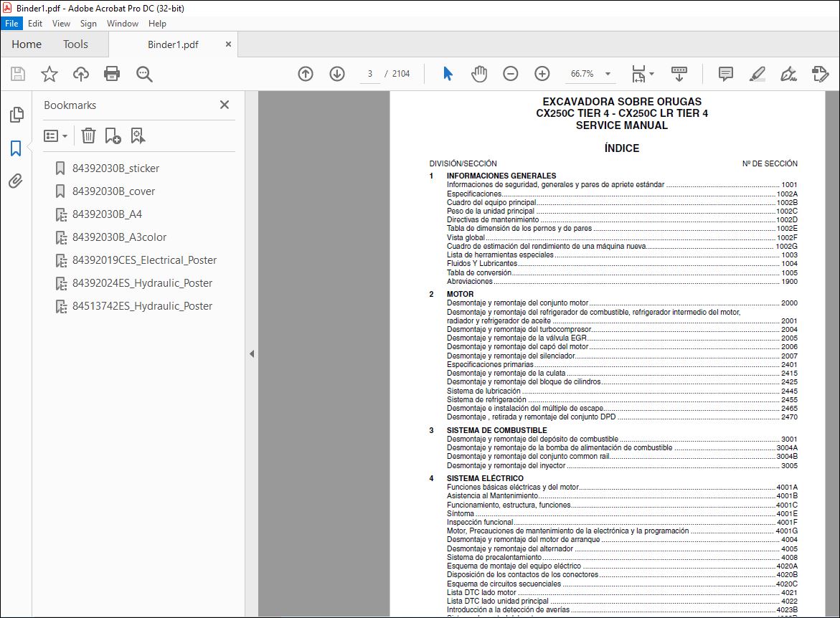The width and height of the screenshot is (840, 618).
Task: Upload file to cloud icon
Action: click(x=81, y=74)
